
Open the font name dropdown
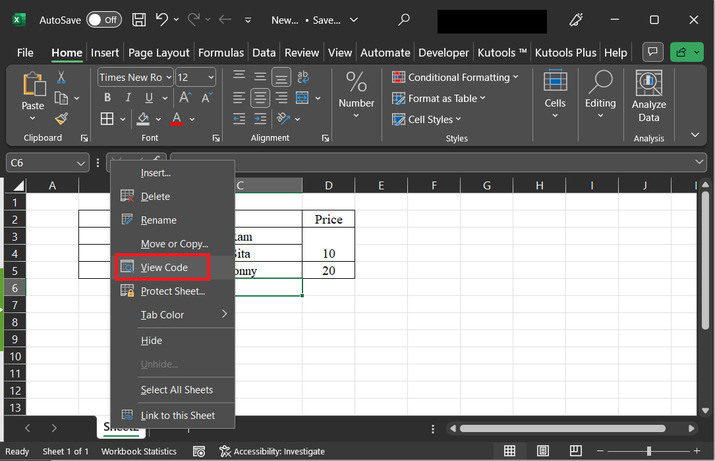click(168, 77)
